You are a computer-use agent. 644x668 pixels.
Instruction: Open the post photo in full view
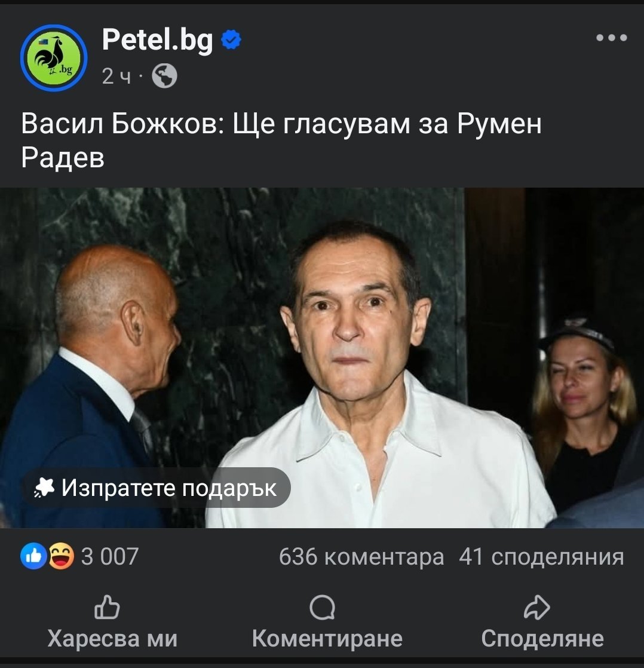click(x=322, y=358)
